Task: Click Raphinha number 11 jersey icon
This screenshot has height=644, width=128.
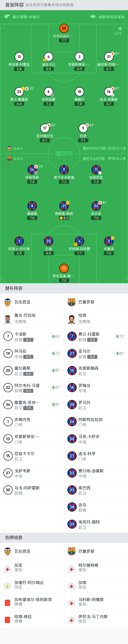Action: [96, 170]
